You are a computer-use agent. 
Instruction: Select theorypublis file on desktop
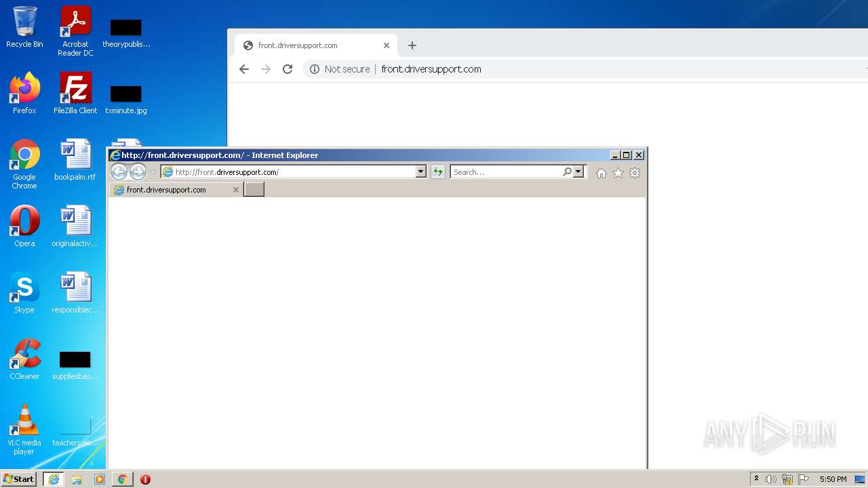[126, 33]
